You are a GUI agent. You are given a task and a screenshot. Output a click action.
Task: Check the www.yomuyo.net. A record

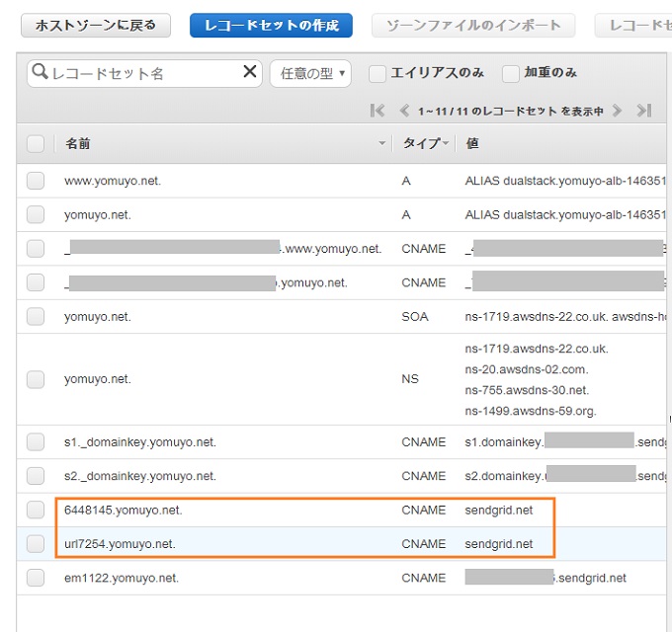click(x=36, y=181)
